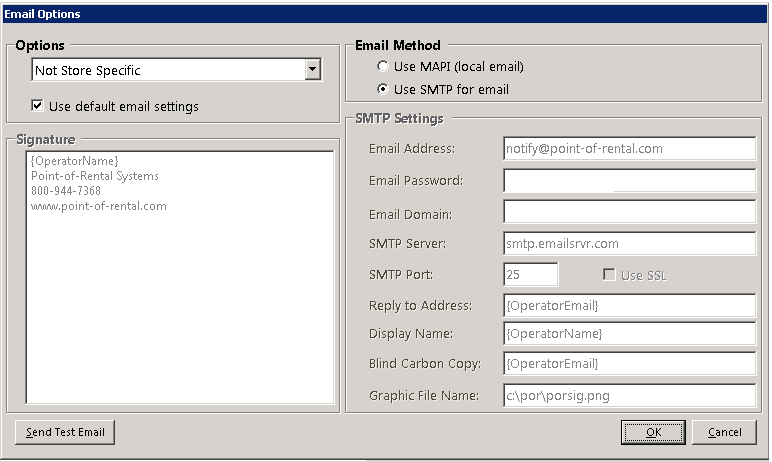Screen dimensions: 772x462
Task: Click the Not Store Specific combo box
Action: [x=177, y=70]
